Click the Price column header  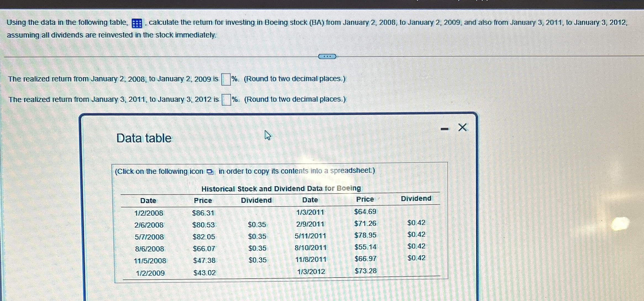[203, 200]
